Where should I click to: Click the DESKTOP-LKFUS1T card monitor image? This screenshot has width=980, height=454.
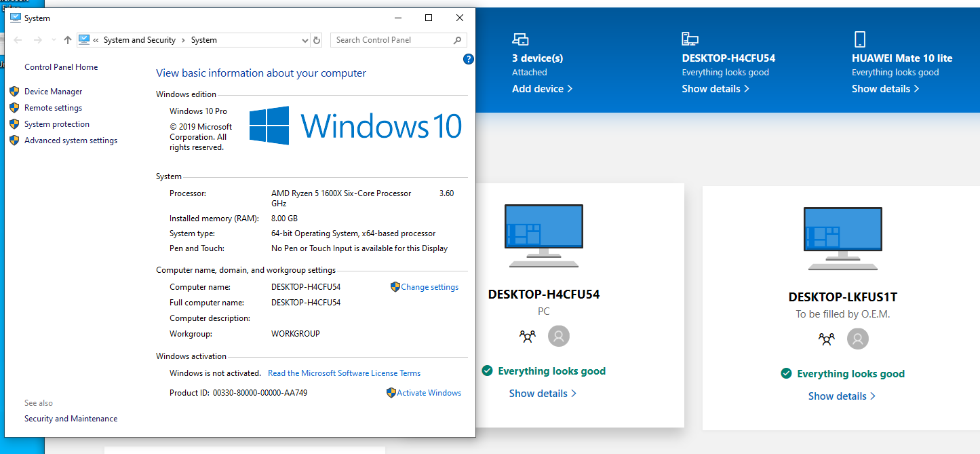coord(842,239)
